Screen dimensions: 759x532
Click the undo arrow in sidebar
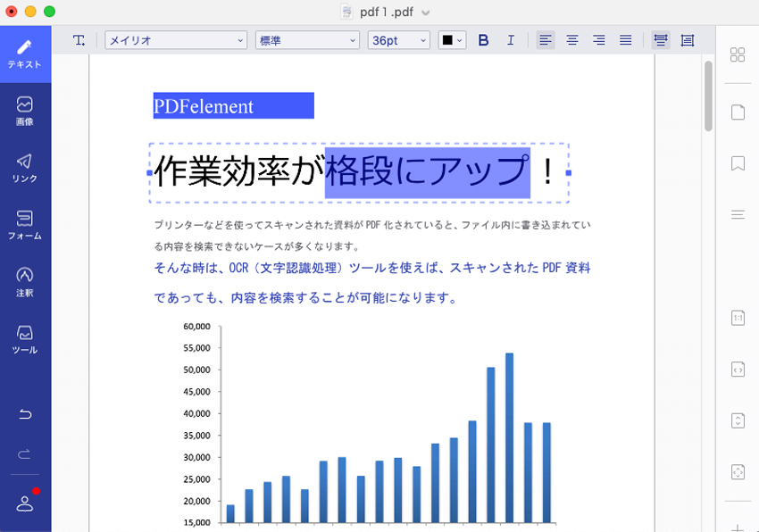25,414
